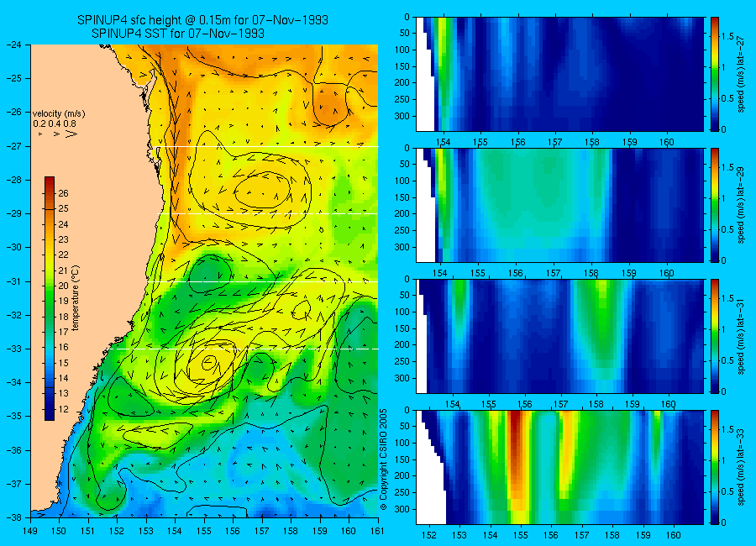
Task: Click the speed color bar beside the lat=-27 panel
Action: coord(715,74)
